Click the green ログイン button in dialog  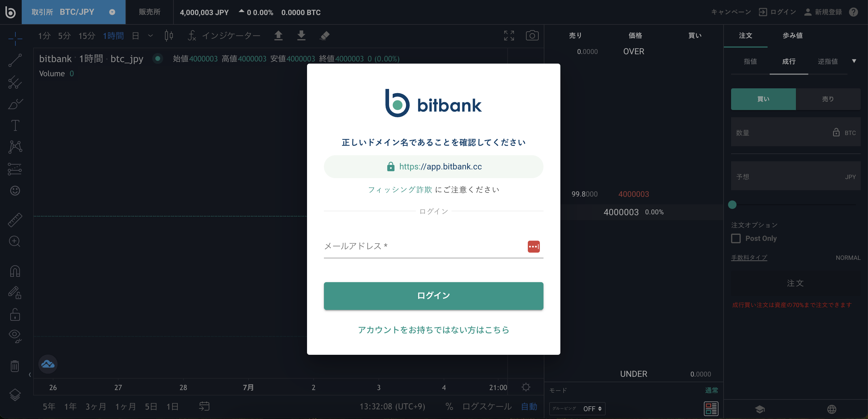[x=433, y=296]
